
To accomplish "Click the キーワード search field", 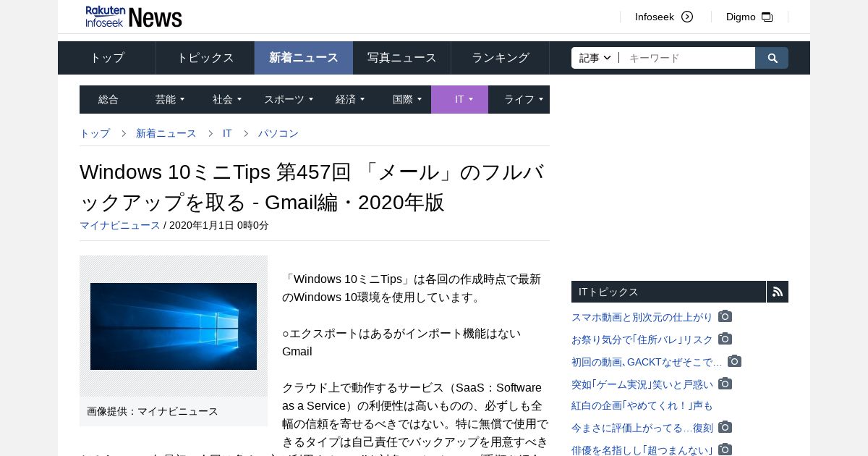I will [x=688, y=58].
